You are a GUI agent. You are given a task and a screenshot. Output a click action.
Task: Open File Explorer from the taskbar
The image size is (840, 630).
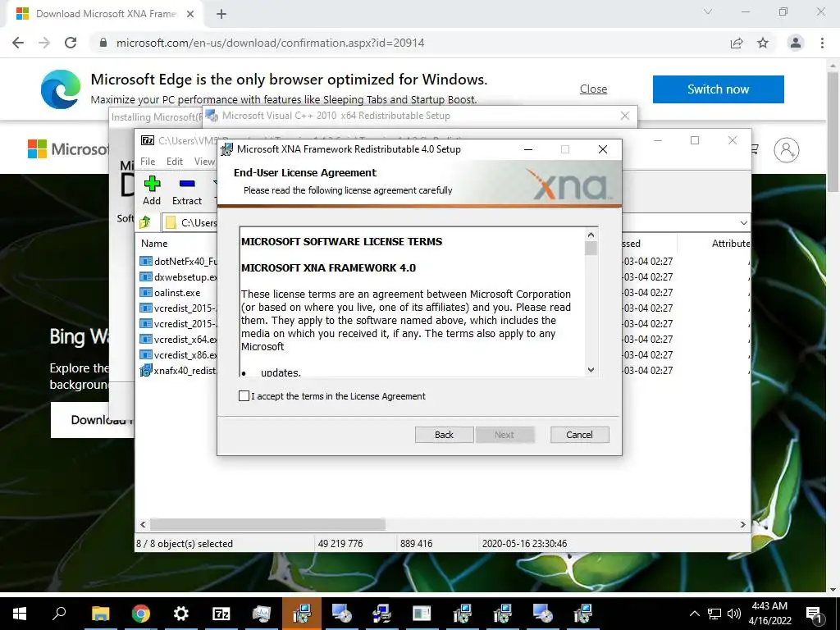click(100, 614)
